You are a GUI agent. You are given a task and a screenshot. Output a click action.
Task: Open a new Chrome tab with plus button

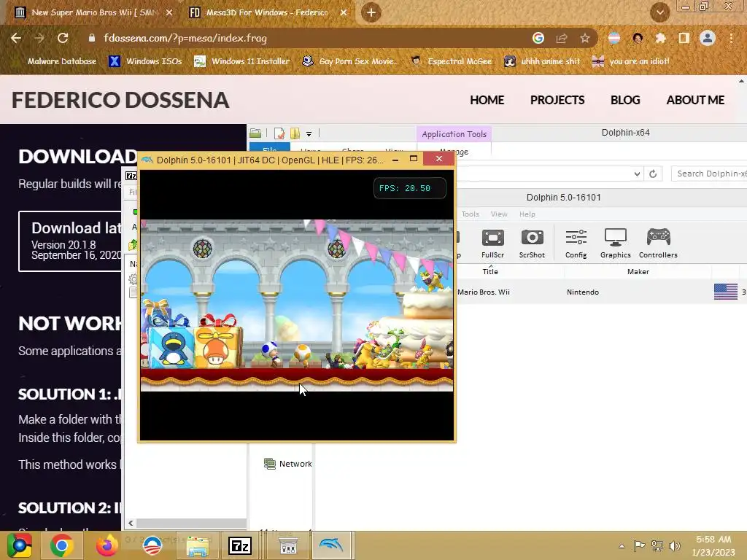click(371, 12)
